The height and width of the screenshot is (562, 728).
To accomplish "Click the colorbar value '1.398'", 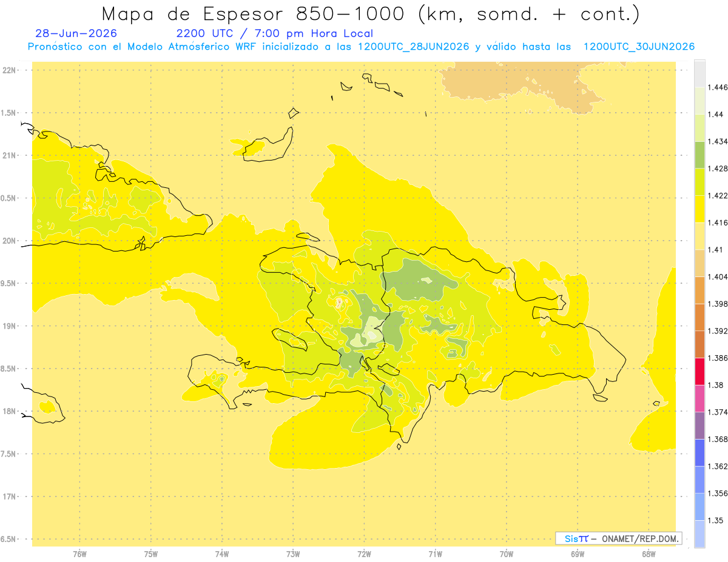I will 717,304.
